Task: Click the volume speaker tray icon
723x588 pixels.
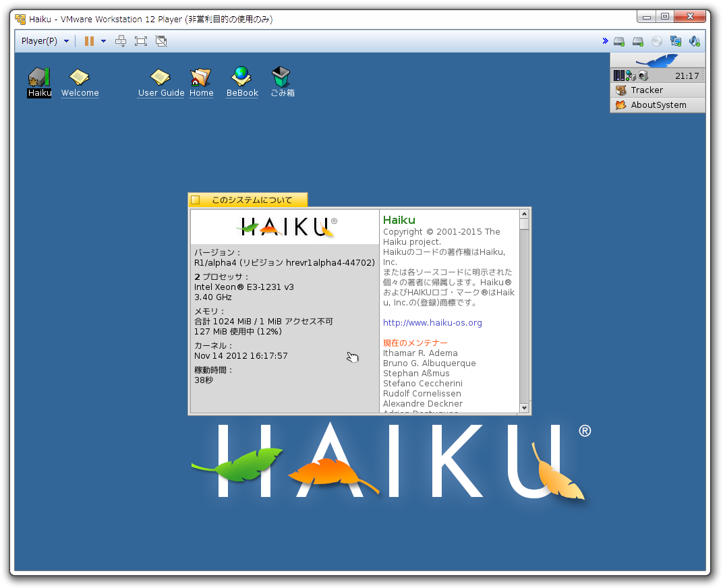Action: [x=643, y=76]
